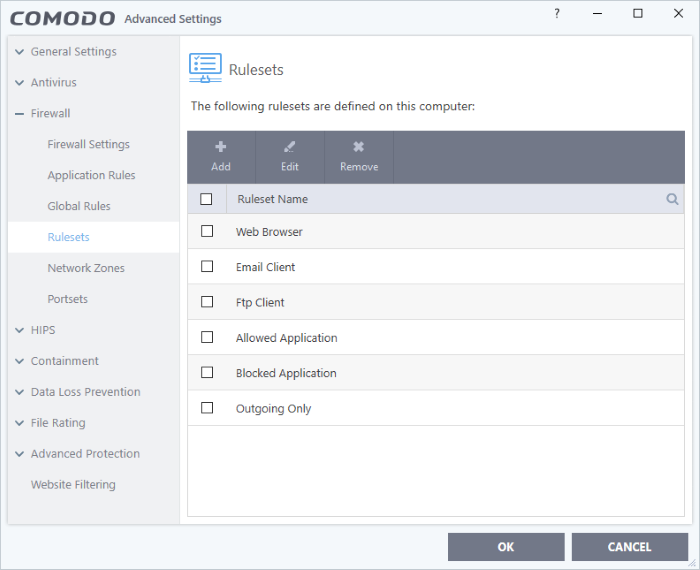Screen dimensions: 700x570
Task: Expand the General Settings chevron
Action: coord(19,52)
